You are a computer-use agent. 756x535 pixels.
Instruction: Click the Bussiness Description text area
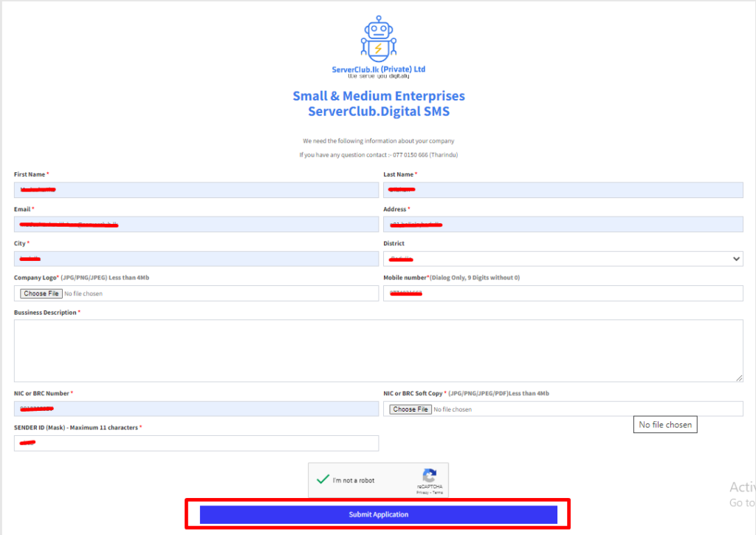[378, 350]
